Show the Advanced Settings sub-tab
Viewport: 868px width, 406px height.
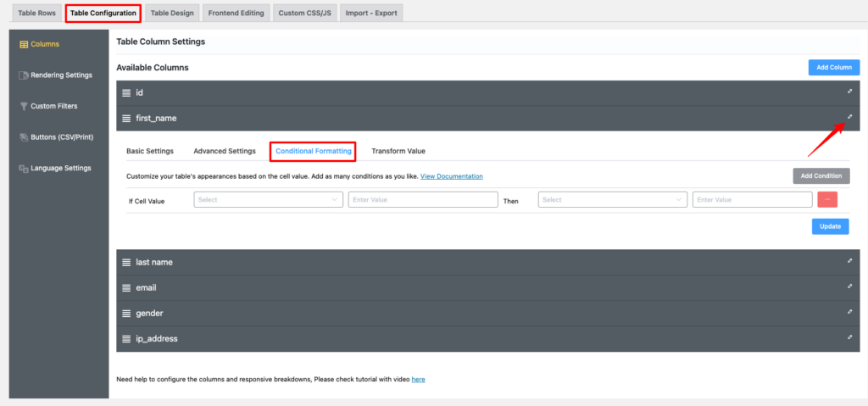[225, 151]
